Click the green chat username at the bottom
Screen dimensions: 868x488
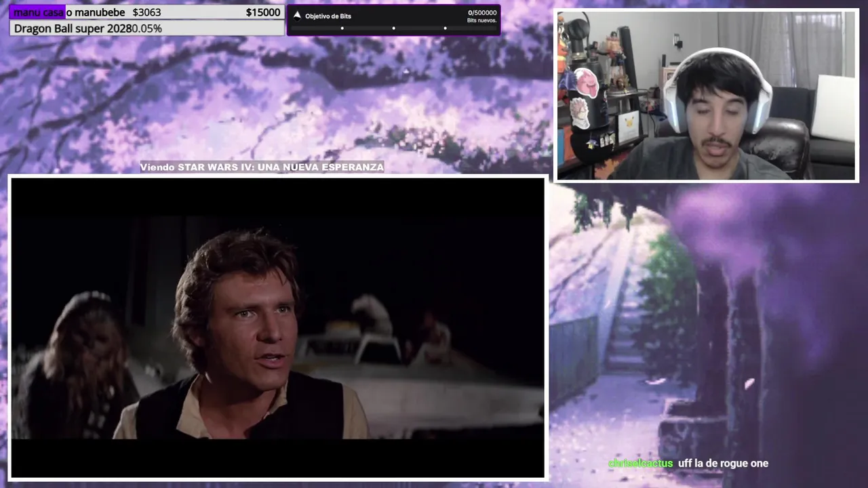[640, 464]
